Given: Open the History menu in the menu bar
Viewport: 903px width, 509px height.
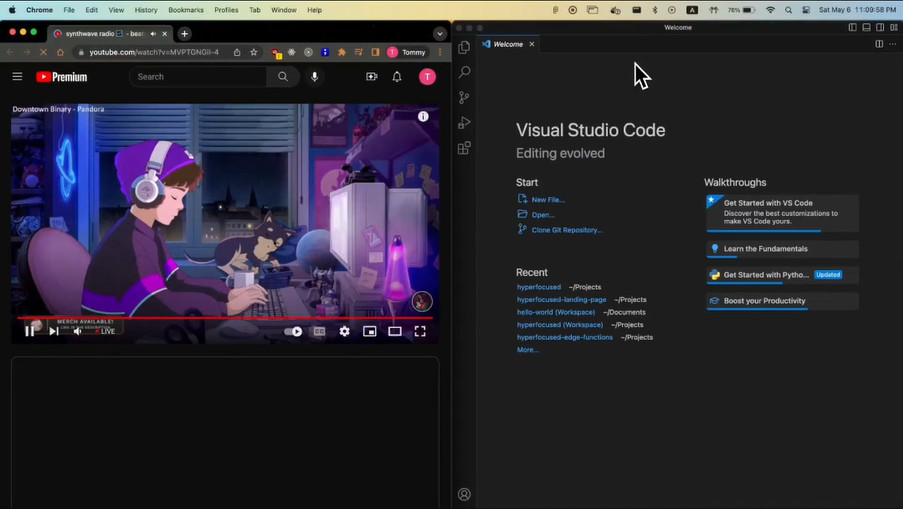Looking at the screenshot, I should click(146, 10).
